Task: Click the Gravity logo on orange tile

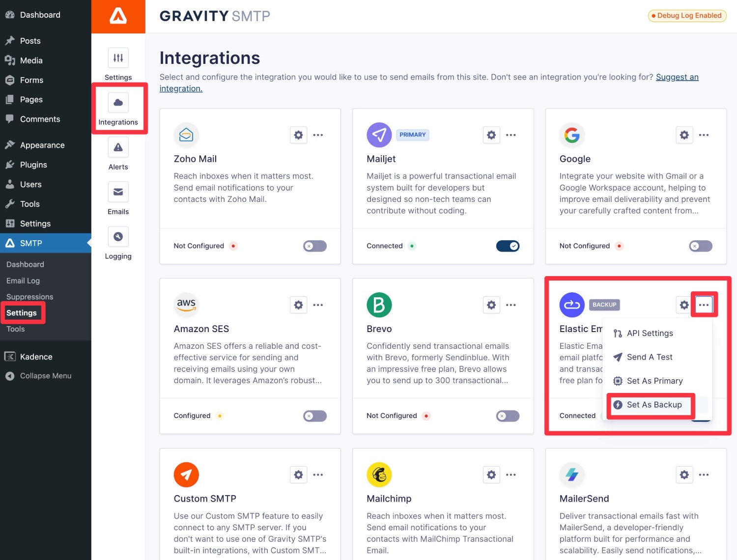Action: point(118,16)
